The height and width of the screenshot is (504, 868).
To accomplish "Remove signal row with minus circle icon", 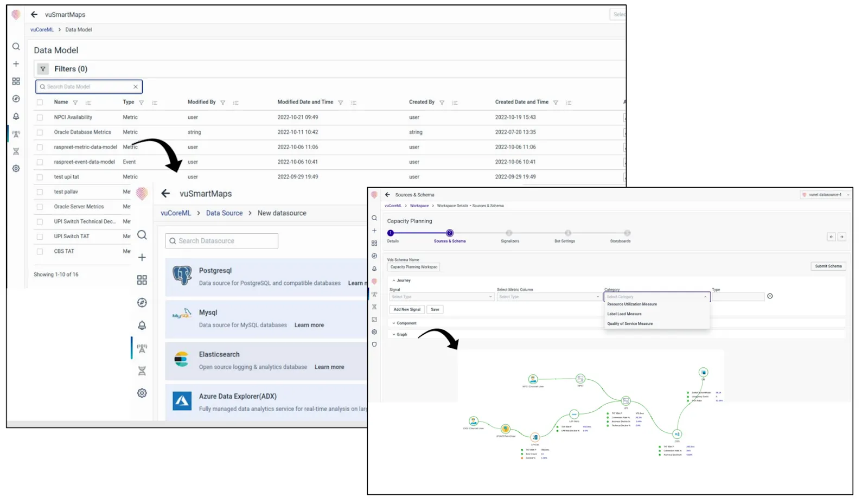I will pyautogui.click(x=770, y=296).
